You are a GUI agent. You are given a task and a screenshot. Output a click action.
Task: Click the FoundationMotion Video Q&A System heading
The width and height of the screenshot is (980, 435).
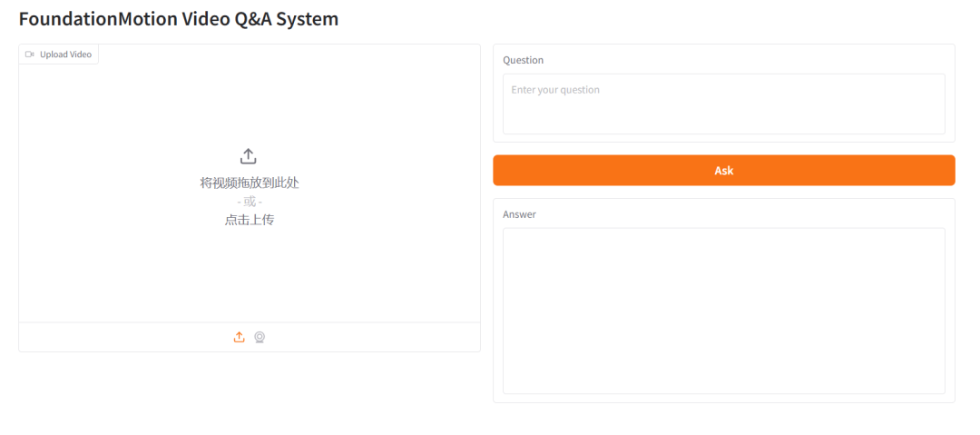pyautogui.click(x=179, y=18)
